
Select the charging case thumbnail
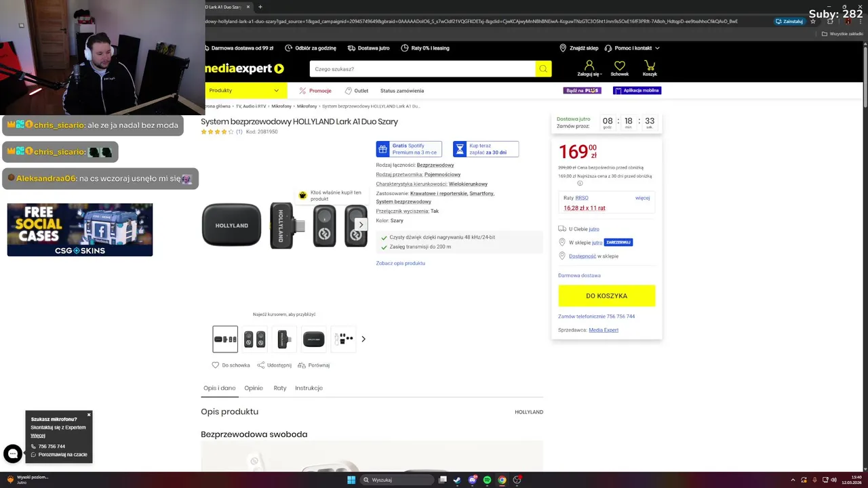coord(313,339)
